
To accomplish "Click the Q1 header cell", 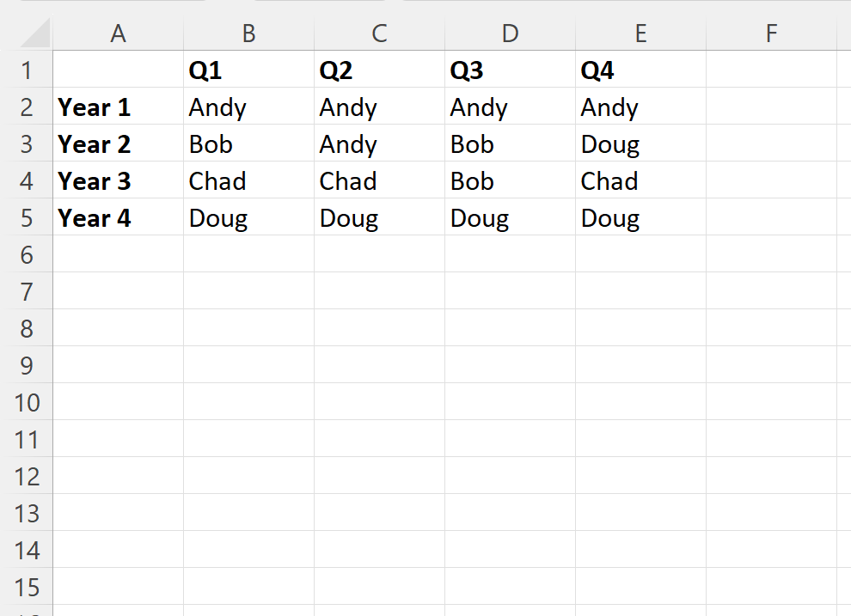I will (x=248, y=70).
